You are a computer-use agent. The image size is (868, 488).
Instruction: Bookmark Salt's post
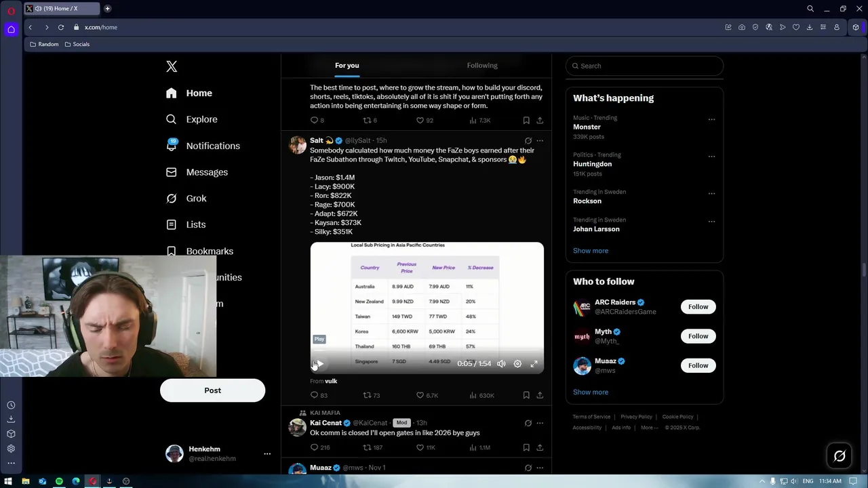526,395
